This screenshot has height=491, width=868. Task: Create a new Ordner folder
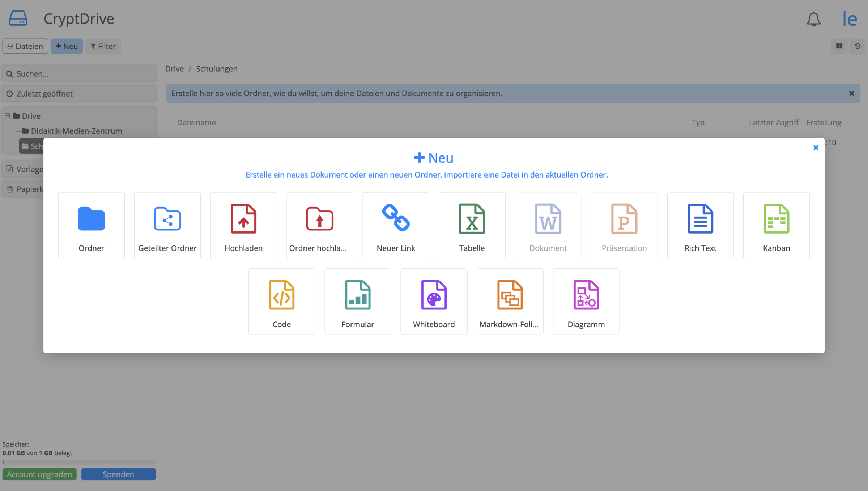coord(91,225)
